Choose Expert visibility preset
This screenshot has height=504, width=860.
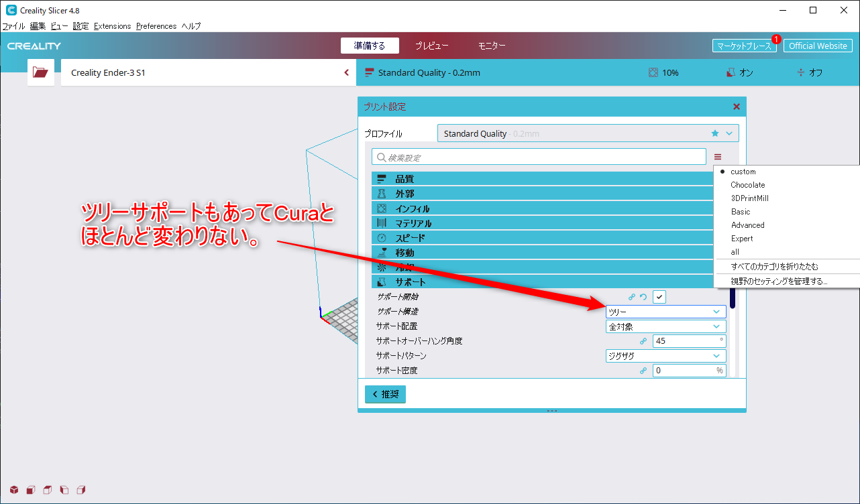coord(742,239)
